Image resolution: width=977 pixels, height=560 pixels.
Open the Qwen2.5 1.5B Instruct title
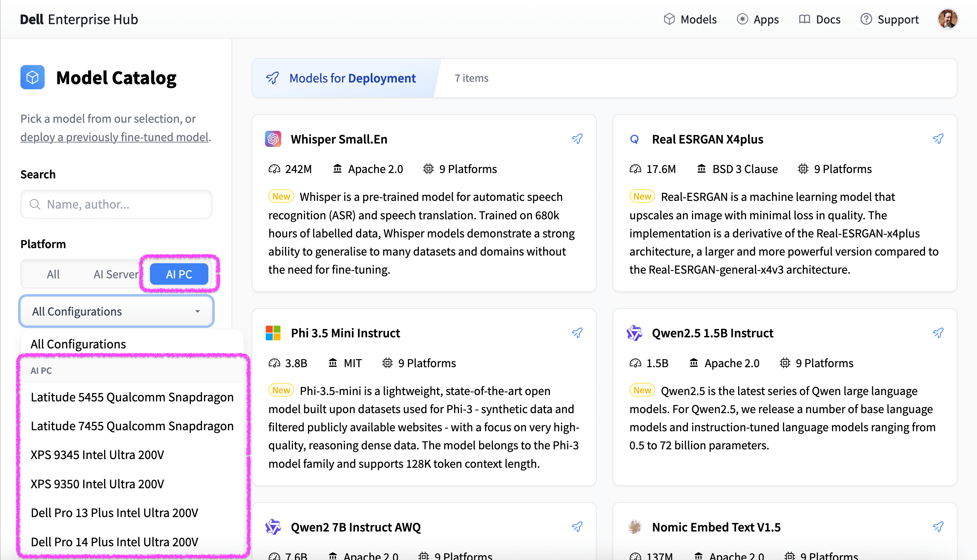(x=712, y=333)
